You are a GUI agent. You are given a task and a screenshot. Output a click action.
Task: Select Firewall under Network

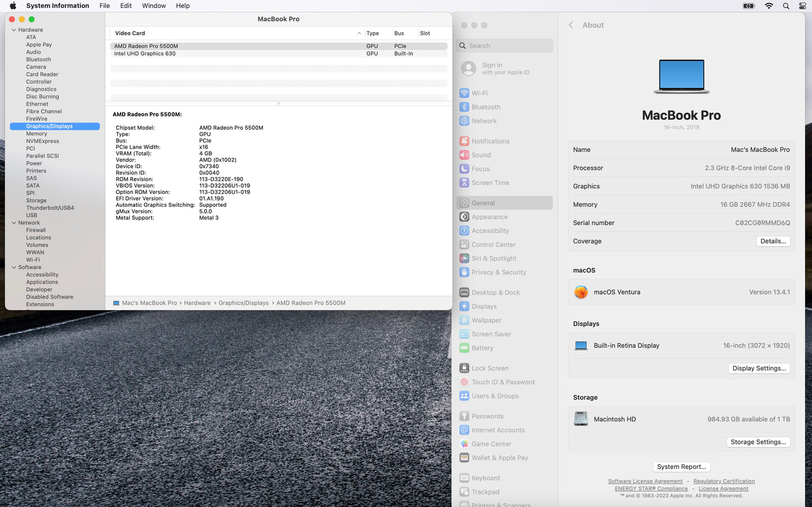36,230
